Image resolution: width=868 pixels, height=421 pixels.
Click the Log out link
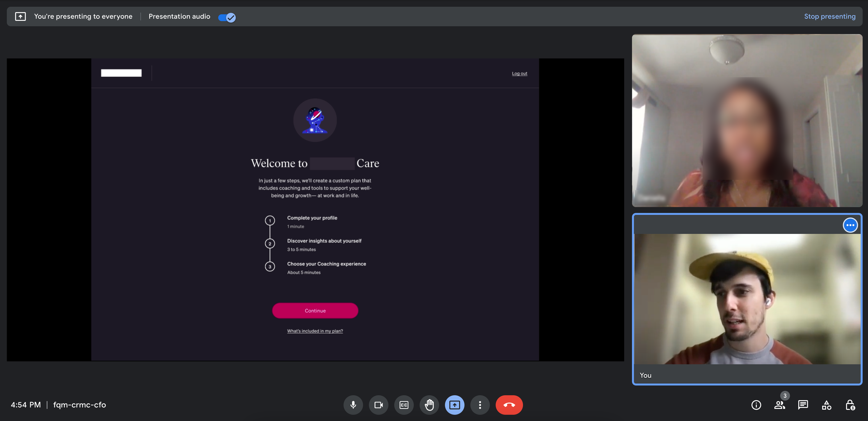[519, 74]
